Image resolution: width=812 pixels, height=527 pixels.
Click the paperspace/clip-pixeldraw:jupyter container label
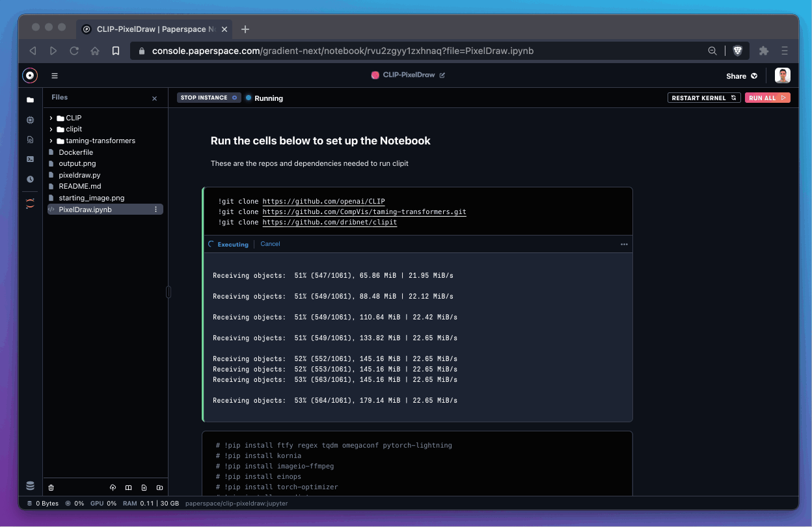pos(237,504)
